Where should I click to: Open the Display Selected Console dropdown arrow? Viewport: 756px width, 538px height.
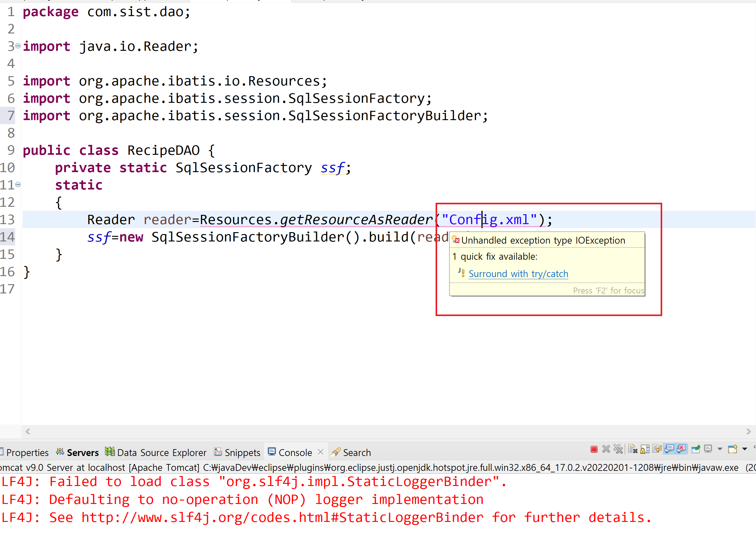coord(719,449)
